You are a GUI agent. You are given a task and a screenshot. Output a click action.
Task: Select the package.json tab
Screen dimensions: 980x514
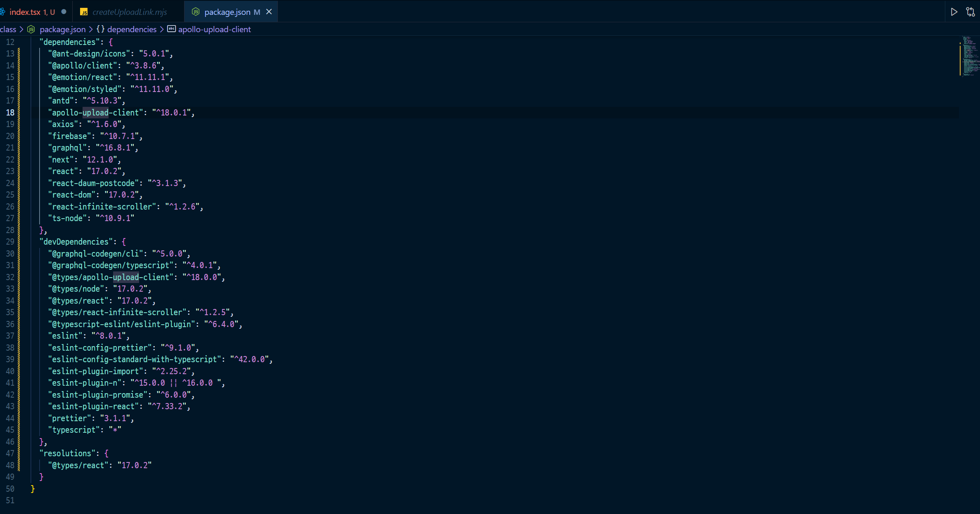pos(227,12)
